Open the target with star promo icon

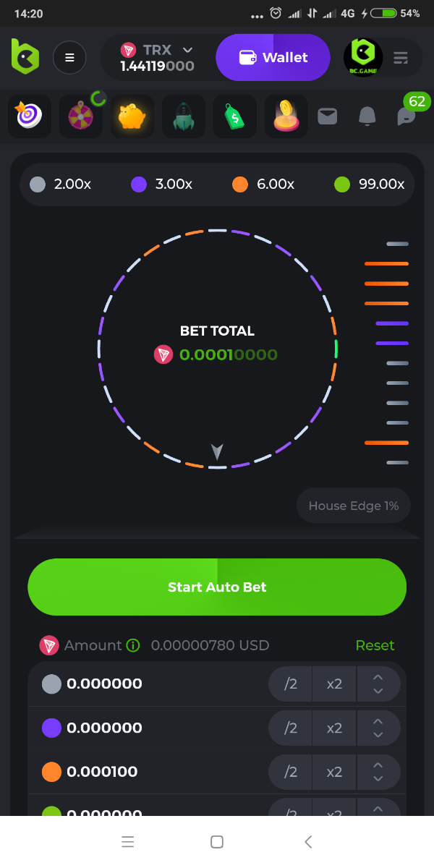[x=30, y=116]
